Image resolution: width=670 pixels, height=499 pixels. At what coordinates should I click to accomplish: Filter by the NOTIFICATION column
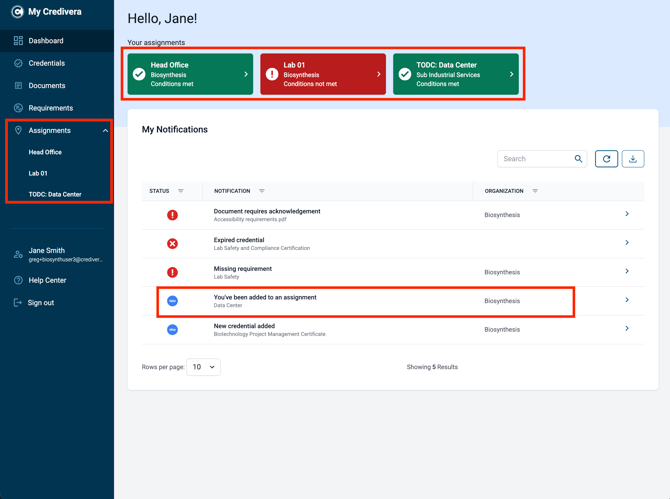pos(262,191)
